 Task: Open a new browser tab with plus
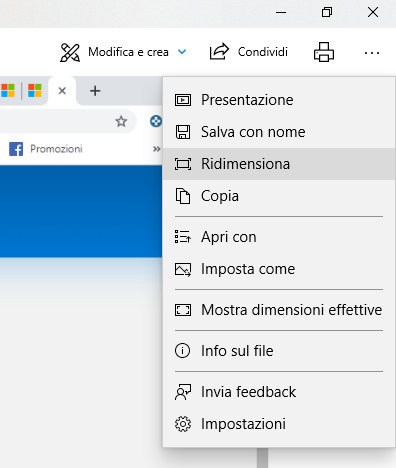point(95,91)
